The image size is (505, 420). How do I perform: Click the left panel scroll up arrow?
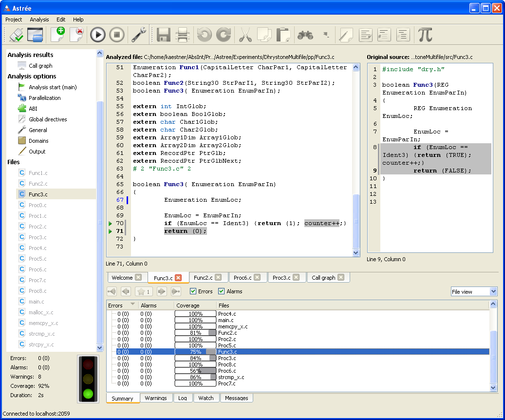click(100, 53)
